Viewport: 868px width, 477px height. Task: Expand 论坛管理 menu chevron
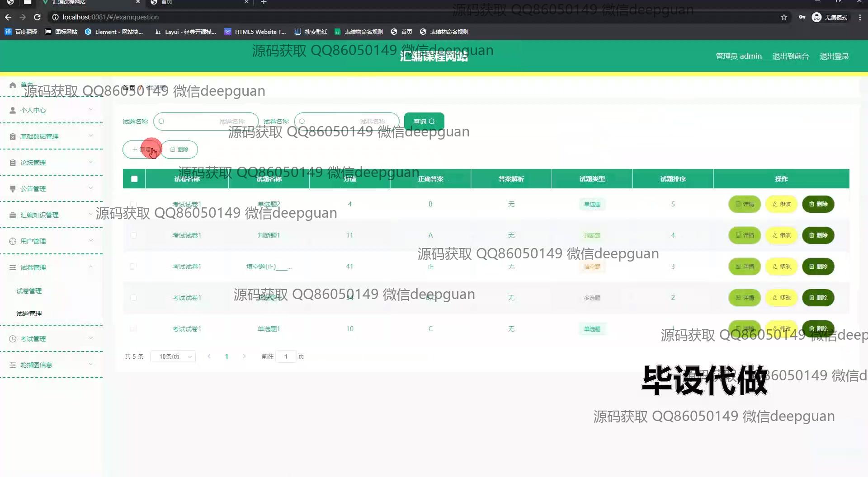tap(90, 162)
